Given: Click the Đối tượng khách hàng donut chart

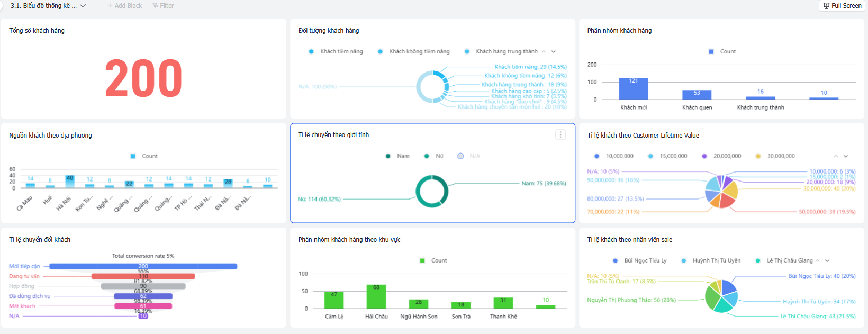Looking at the screenshot, I should 432,87.
